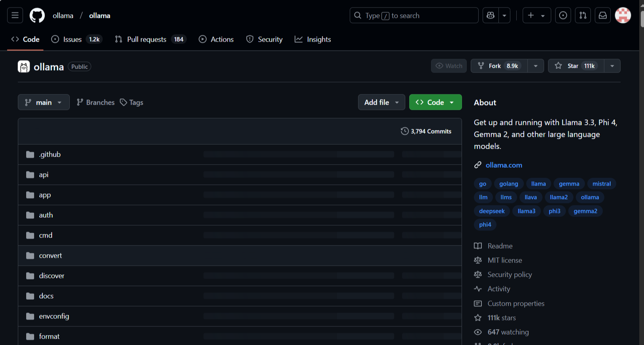This screenshot has height=345, width=644.
Task: Open the create new plus menu
Action: click(537, 15)
